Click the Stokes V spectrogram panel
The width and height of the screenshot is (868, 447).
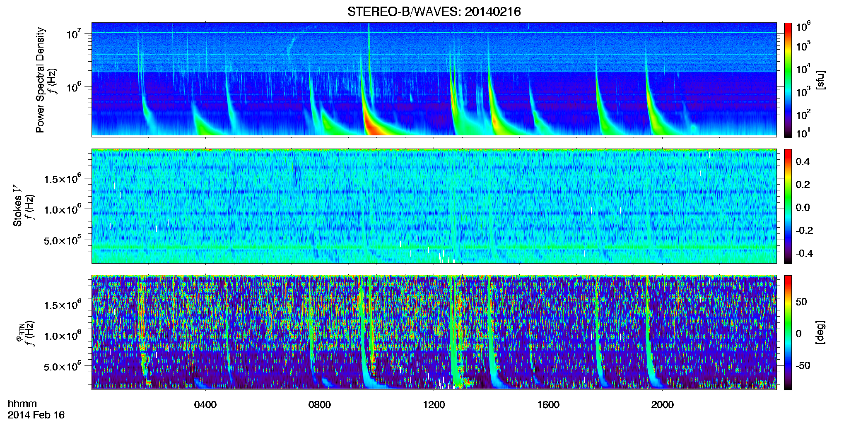pos(434,206)
